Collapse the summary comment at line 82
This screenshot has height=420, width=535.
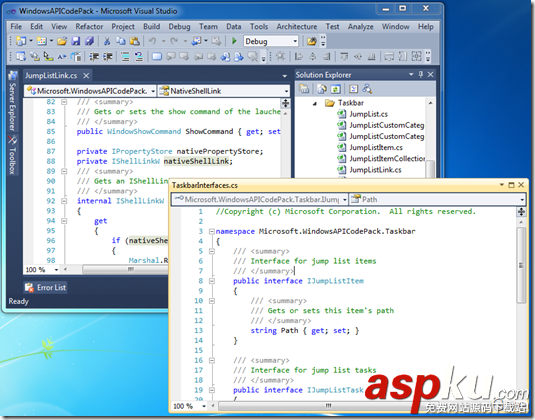pos(64,102)
